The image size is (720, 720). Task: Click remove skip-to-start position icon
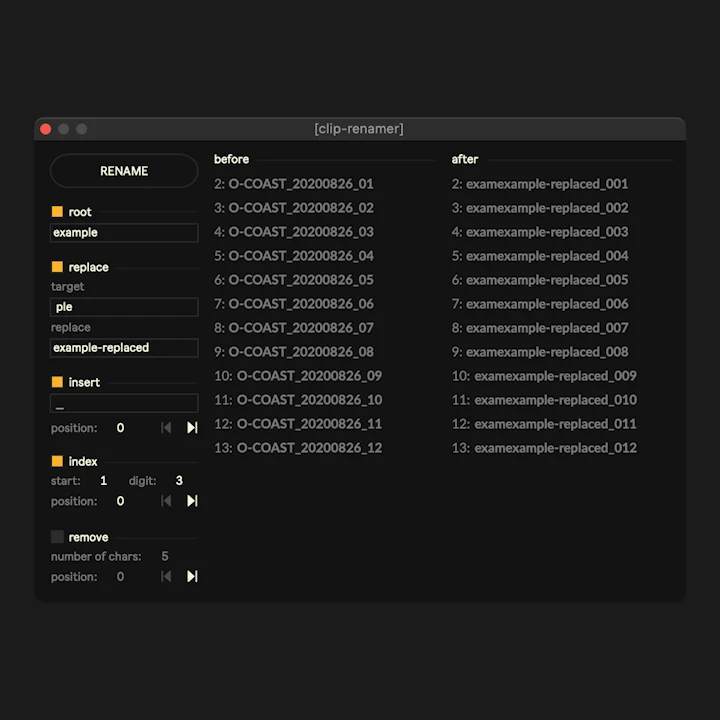click(166, 576)
